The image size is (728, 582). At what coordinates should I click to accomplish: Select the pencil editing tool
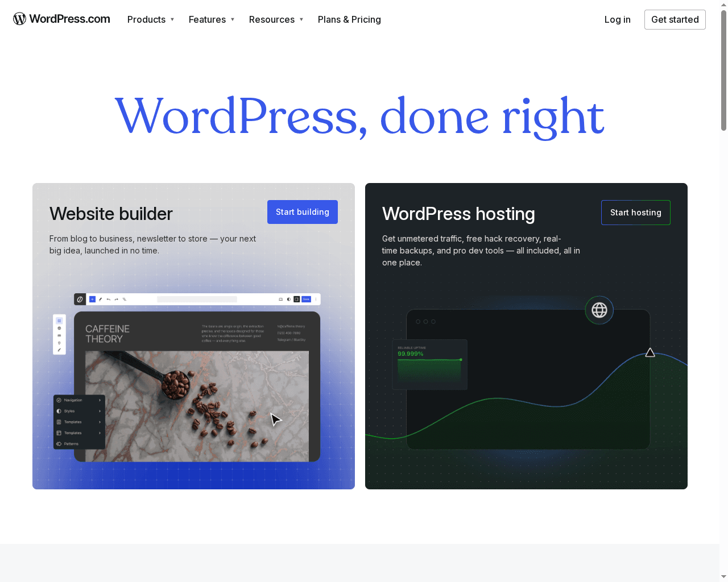[100, 299]
